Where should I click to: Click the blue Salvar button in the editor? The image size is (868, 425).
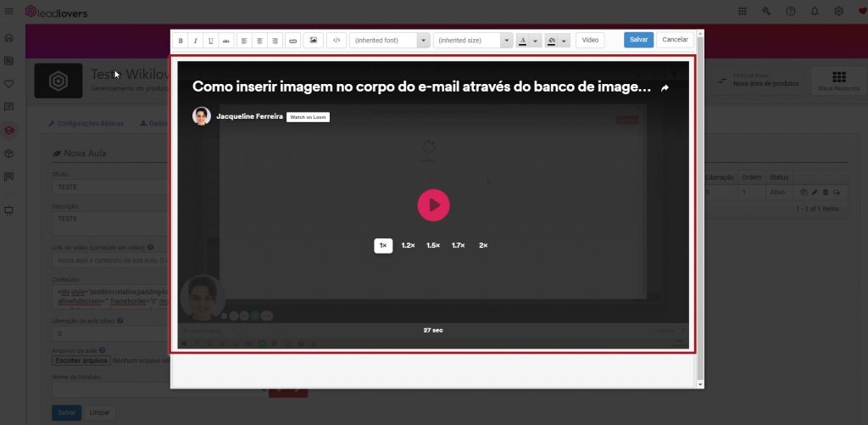(x=638, y=40)
